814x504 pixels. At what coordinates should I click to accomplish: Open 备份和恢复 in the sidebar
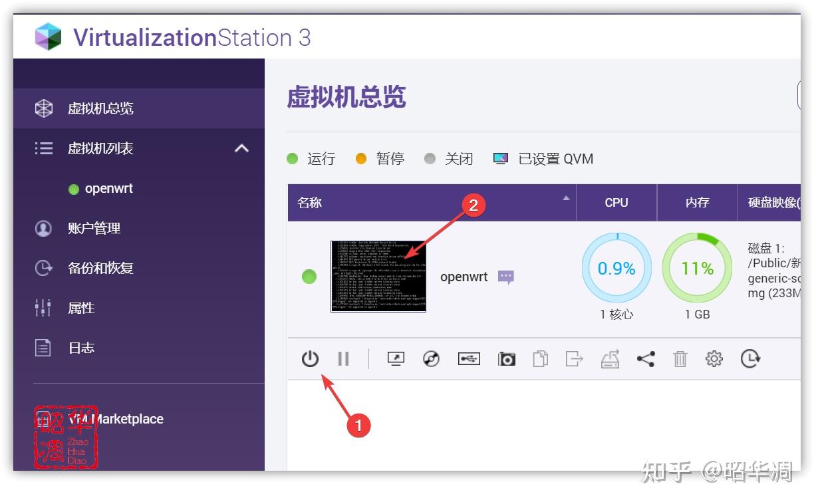[x=139, y=268]
